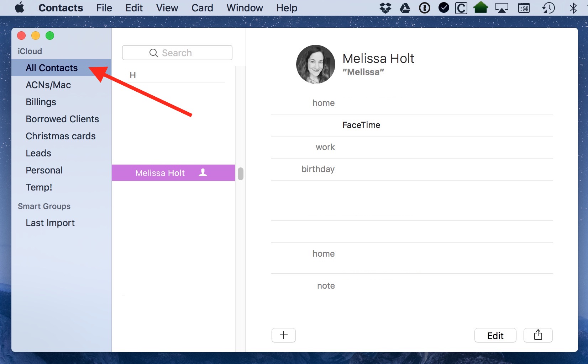Click the calendar grid menu bar icon
Viewport: 588px width, 364px height.
[524, 8]
